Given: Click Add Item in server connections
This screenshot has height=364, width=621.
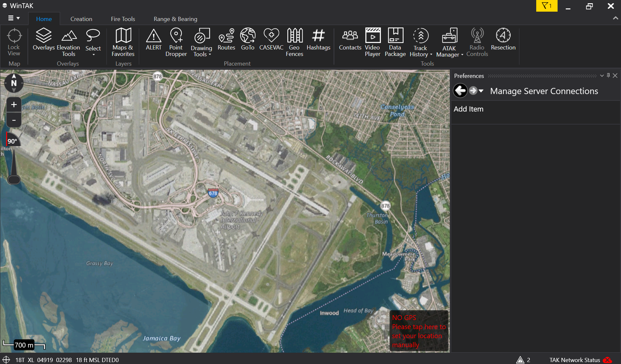Looking at the screenshot, I should tap(469, 109).
